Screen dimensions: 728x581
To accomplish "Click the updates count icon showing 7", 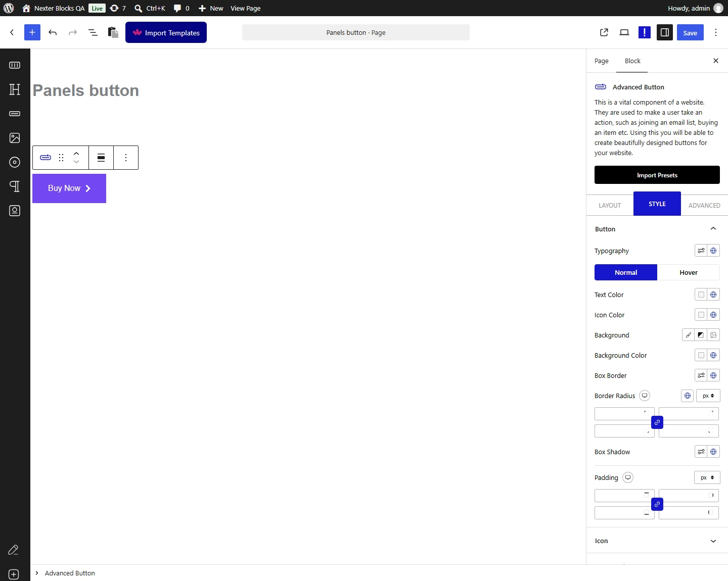I will (118, 8).
